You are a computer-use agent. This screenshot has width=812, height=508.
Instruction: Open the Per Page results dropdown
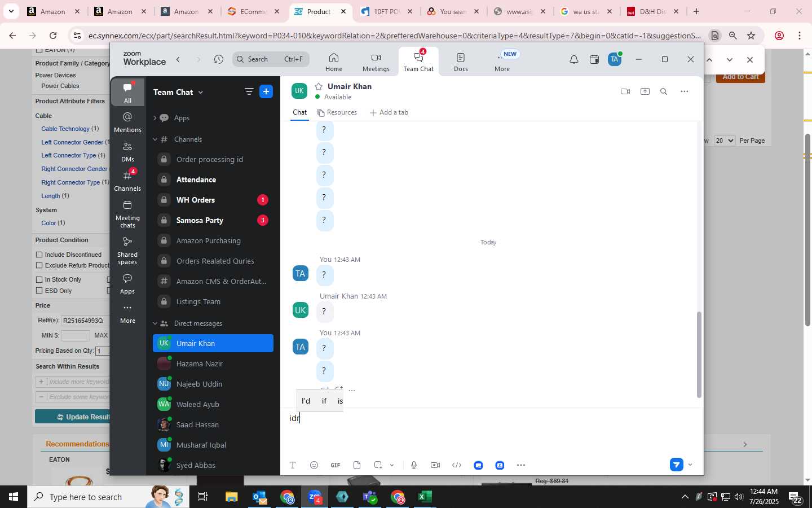pos(725,141)
